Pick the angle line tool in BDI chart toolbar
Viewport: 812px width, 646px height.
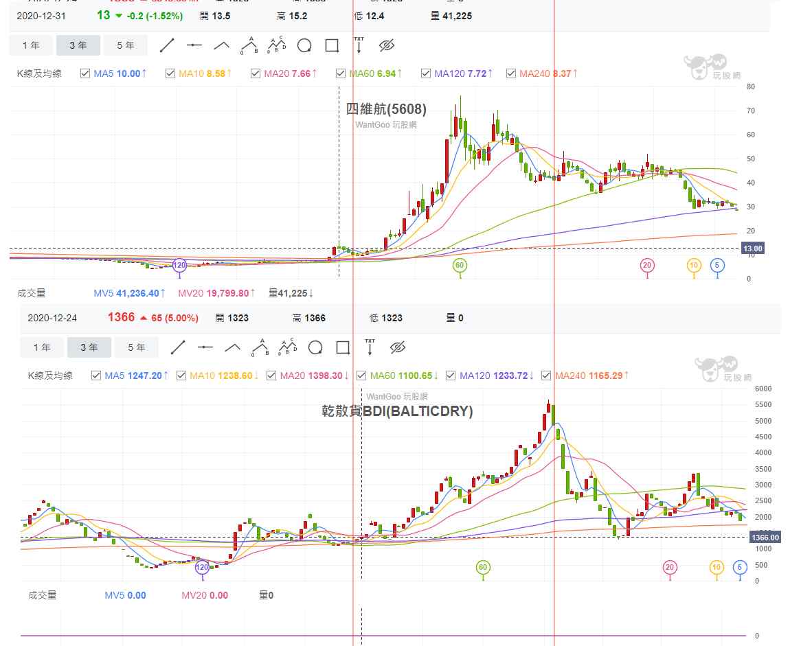(x=233, y=347)
